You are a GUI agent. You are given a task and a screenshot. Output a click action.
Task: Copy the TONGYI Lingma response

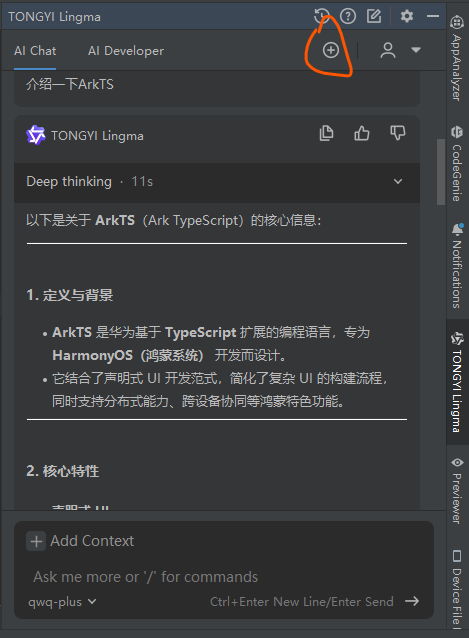[x=326, y=133]
